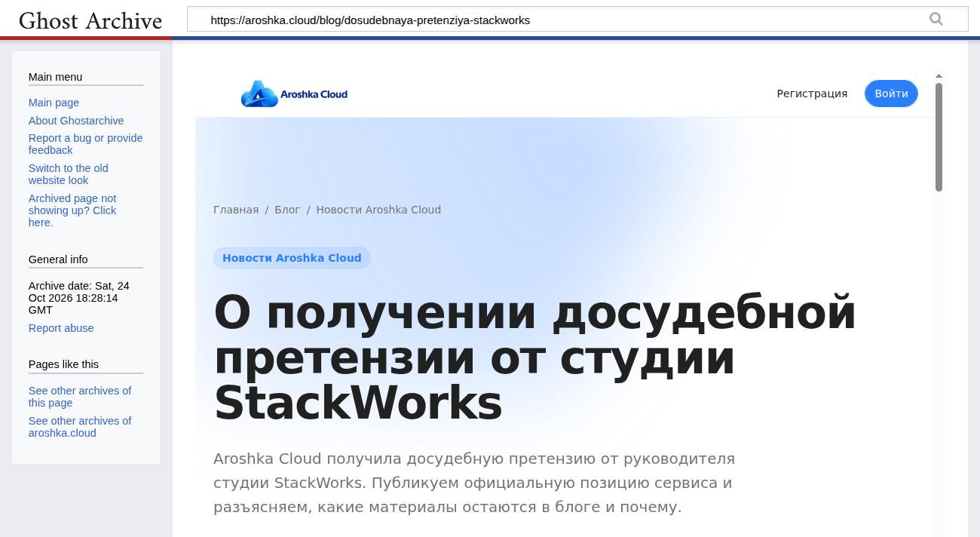Open Report a bug or provide feedback
This screenshot has height=537, width=980.
(85, 144)
